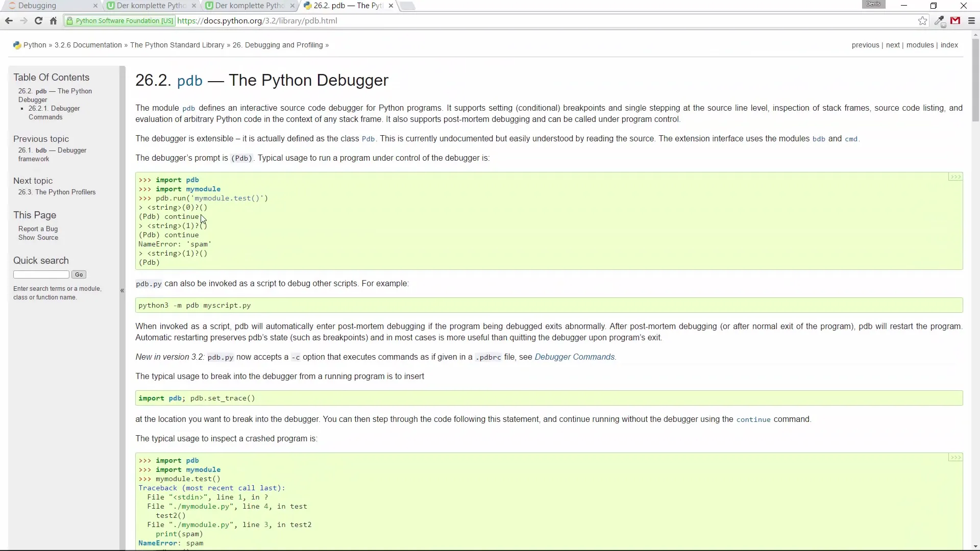Click the green padlock security icon
Image resolution: width=980 pixels, height=551 pixels.
[x=69, y=21]
